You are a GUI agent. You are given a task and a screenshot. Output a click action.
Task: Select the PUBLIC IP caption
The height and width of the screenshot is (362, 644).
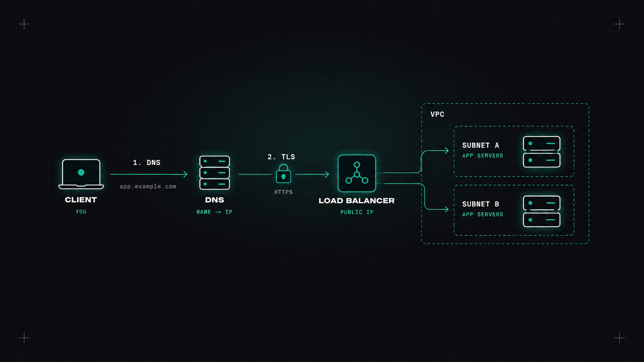(x=357, y=212)
